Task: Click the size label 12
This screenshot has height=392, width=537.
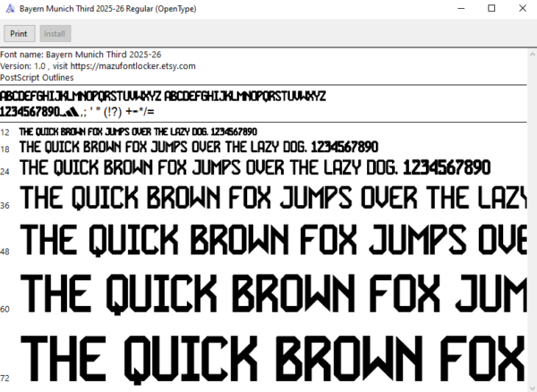Action: coord(4,132)
